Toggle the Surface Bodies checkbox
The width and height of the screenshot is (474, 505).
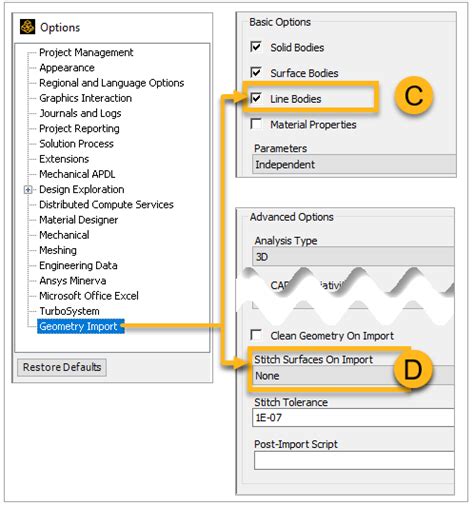pos(256,72)
